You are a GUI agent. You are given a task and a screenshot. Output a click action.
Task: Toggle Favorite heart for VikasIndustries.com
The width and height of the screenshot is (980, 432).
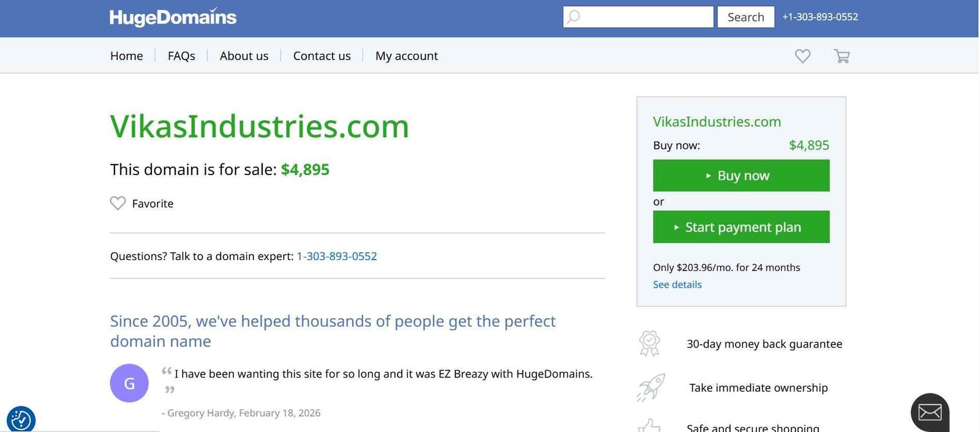pos(118,203)
